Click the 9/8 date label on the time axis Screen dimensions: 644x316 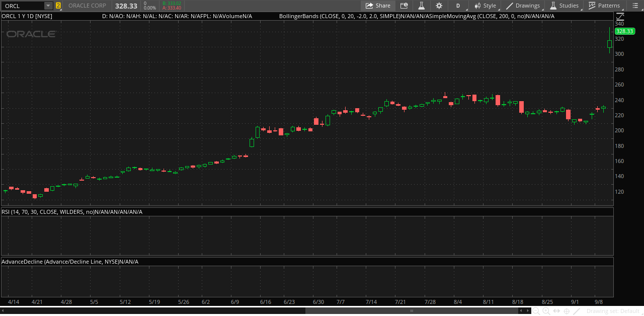[x=599, y=302]
